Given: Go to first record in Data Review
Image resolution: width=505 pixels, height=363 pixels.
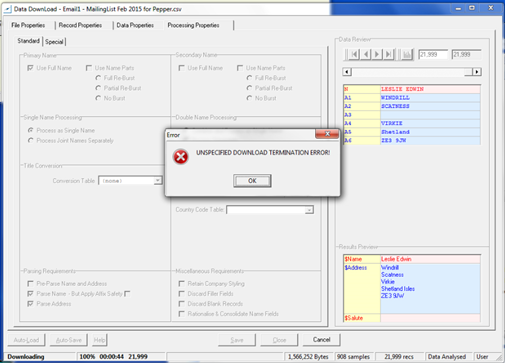Looking at the screenshot, I should (354, 54).
